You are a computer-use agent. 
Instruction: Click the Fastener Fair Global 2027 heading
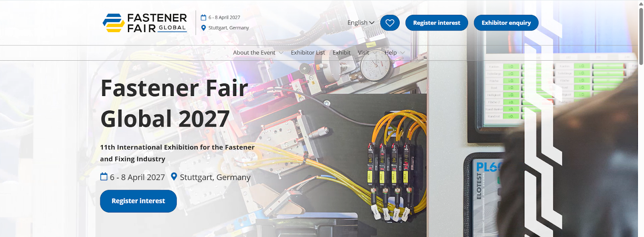tap(174, 103)
